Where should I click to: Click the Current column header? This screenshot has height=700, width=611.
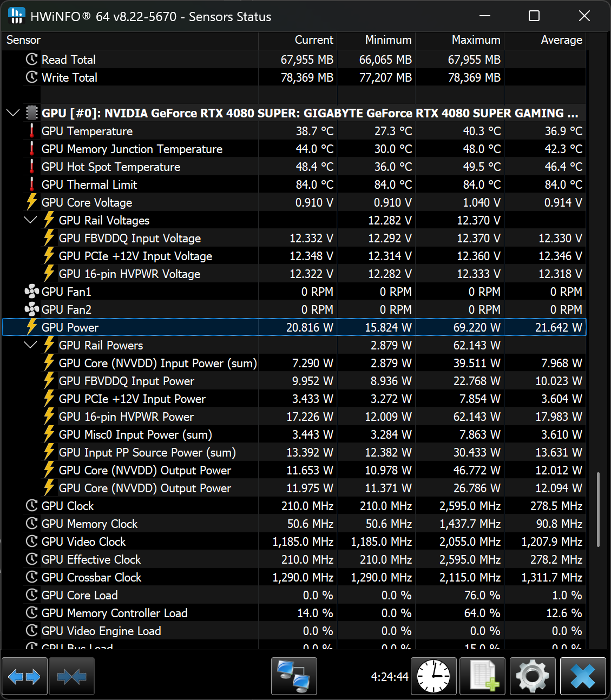[298, 40]
